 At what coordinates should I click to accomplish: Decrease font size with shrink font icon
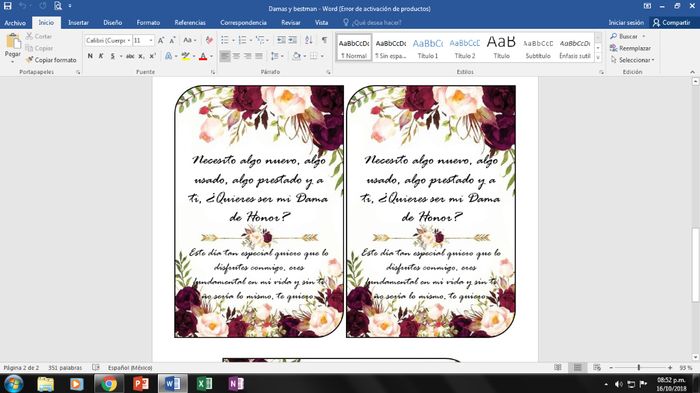click(x=172, y=40)
